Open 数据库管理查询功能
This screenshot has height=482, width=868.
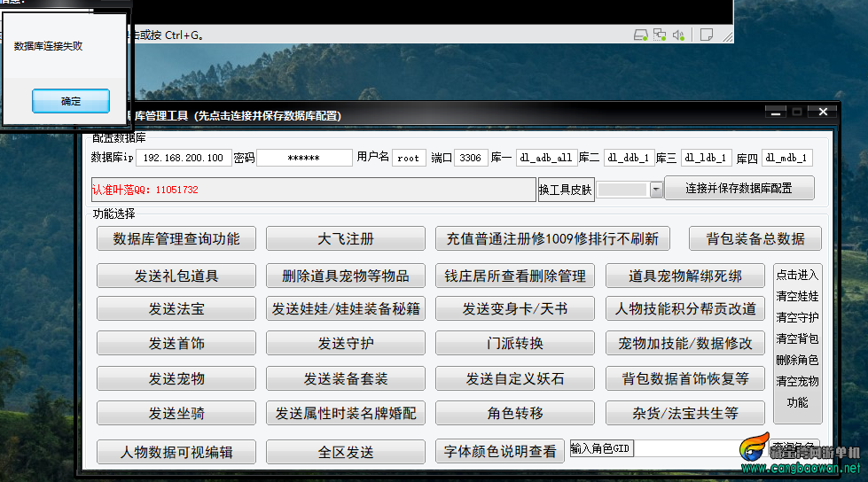(176, 239)
